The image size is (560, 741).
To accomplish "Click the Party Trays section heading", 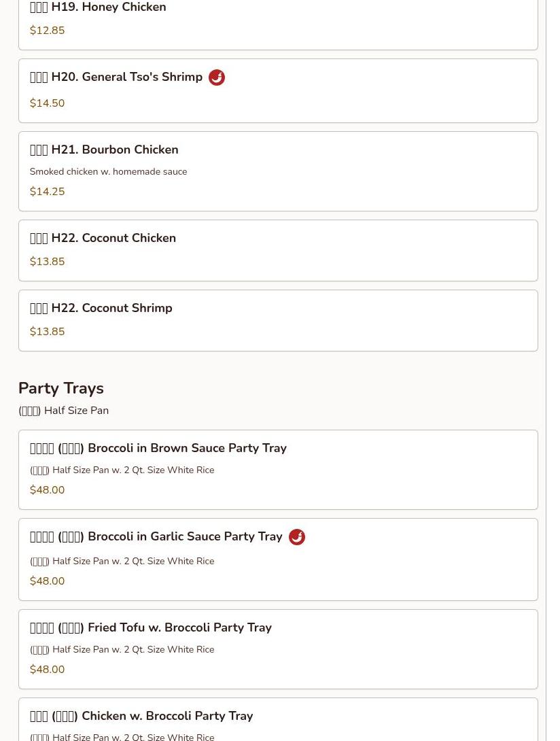I will click(x=61, y=388).
